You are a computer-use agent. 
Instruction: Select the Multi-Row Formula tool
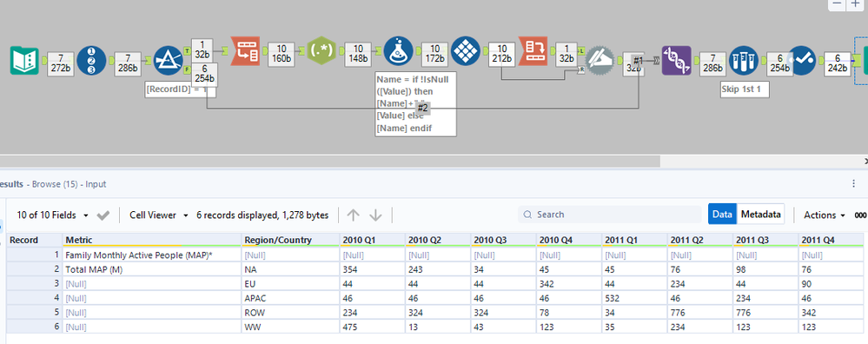tap(466, 51)
